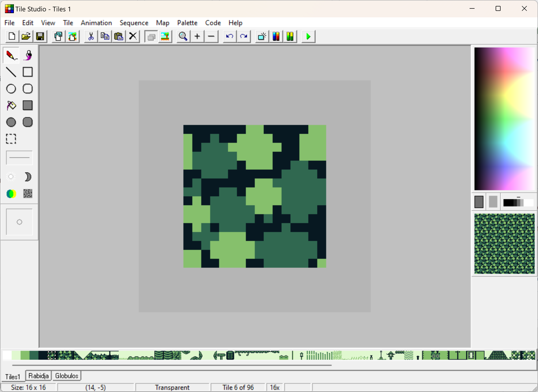
Task: Activate the dashed selection marquee tool
Action: coord(11,139)
